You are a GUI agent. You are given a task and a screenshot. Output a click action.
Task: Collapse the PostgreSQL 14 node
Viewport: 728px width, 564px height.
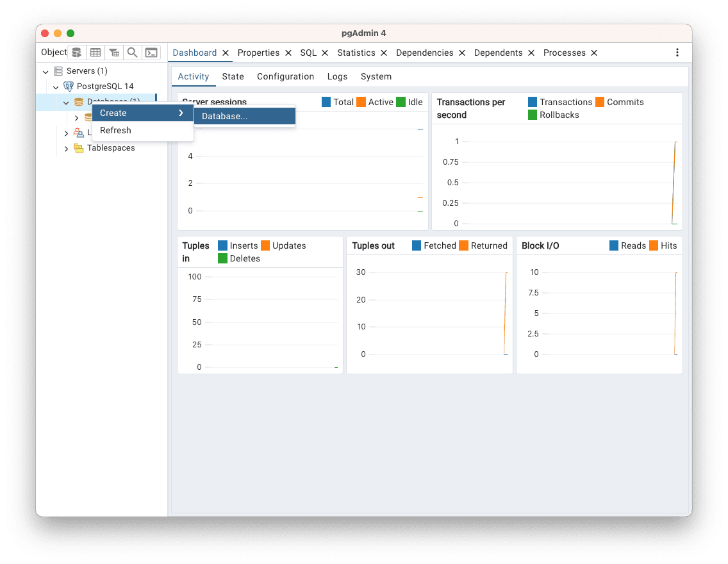[56, 87]
